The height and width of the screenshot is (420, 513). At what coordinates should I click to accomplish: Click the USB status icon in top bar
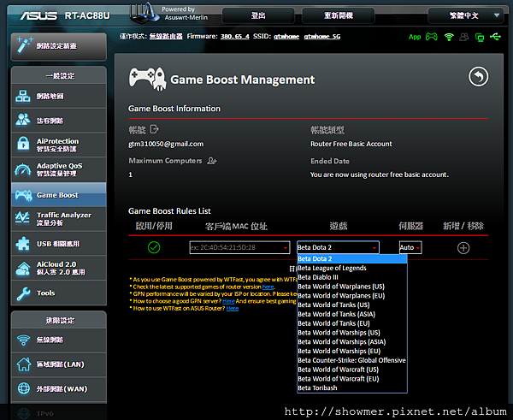(495, 37)
